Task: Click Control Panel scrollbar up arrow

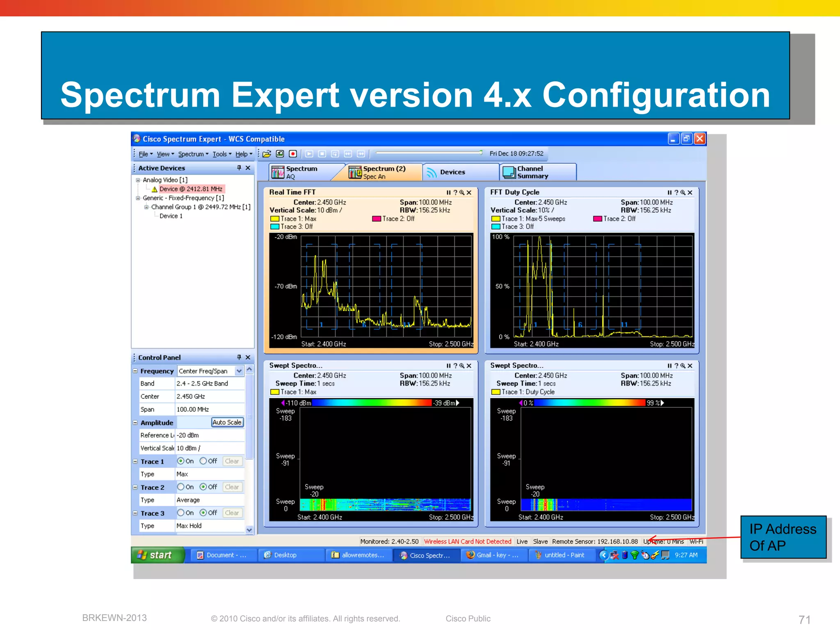Action: click(249, 370)
